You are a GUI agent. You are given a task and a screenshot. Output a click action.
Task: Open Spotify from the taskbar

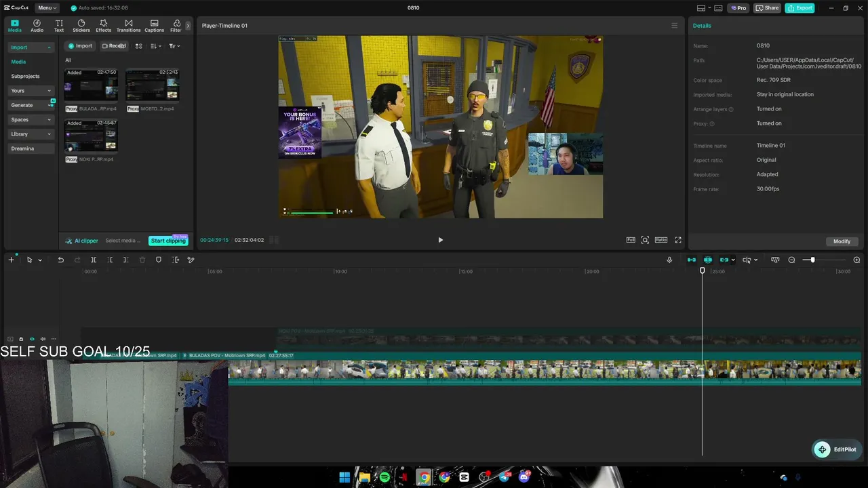(384, 477)
